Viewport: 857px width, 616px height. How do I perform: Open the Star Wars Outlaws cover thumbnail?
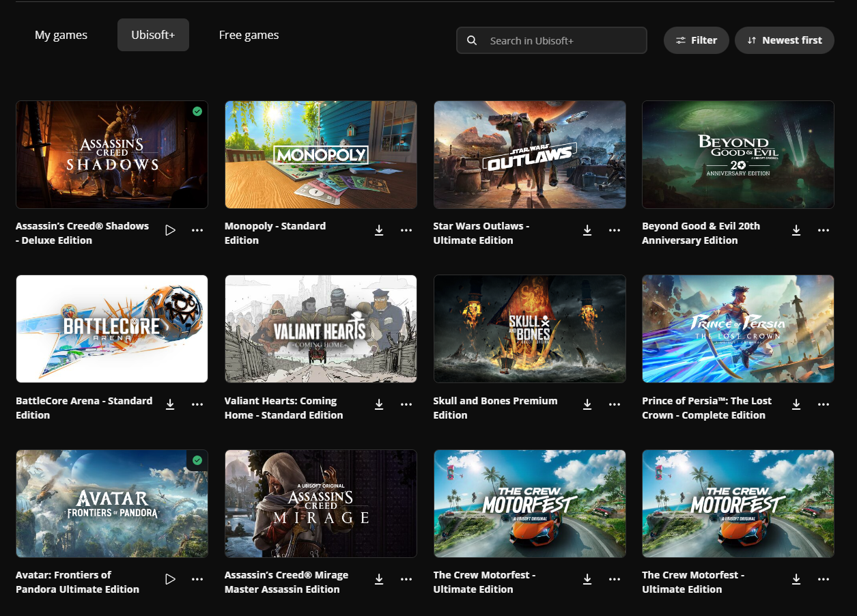pos(529,154)
